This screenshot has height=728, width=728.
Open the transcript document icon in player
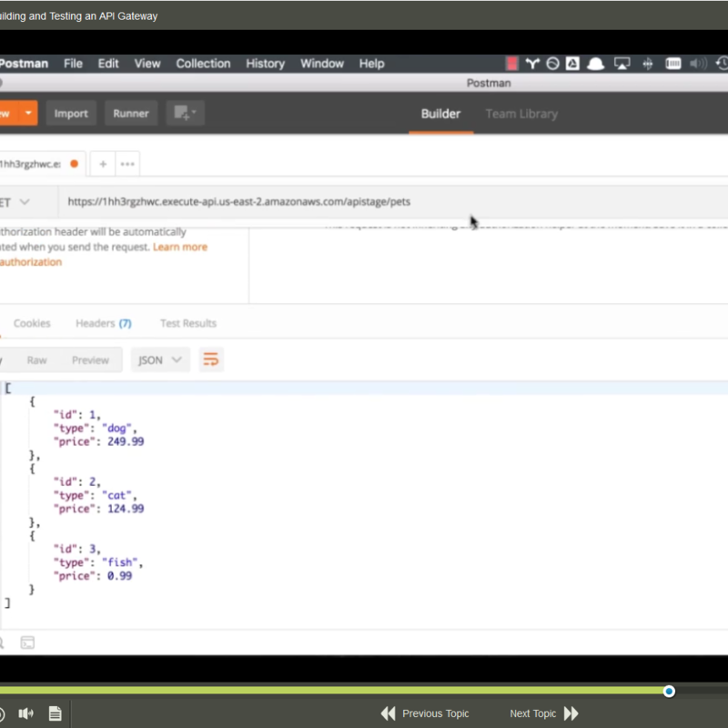coord(56,713)
